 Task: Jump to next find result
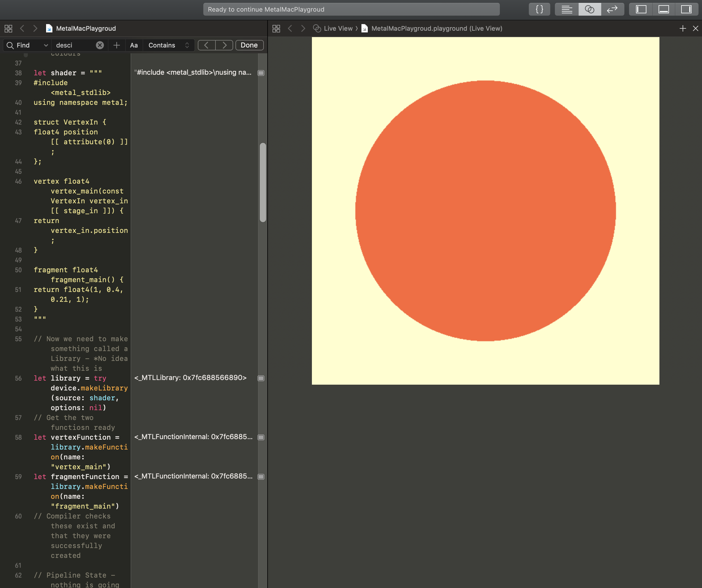click(224, 45)
